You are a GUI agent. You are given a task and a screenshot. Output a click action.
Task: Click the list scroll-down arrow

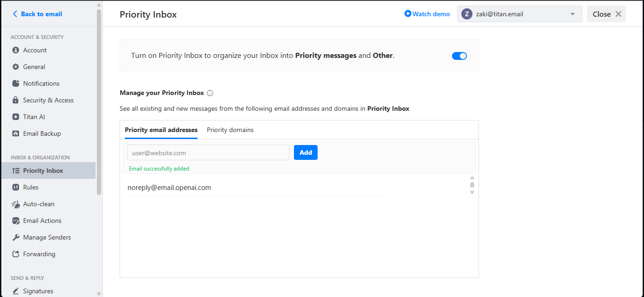(x=472, y=192)
